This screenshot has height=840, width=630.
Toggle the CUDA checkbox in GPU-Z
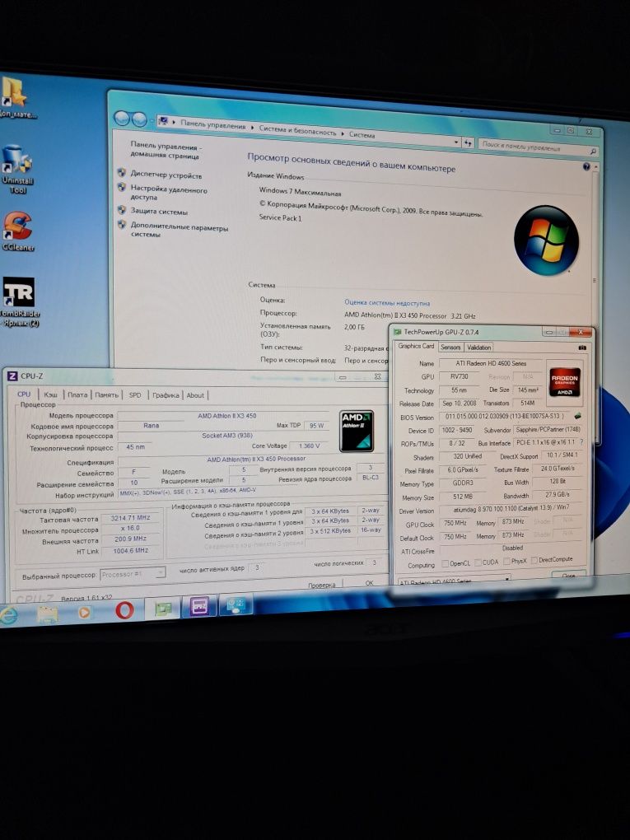478,562
